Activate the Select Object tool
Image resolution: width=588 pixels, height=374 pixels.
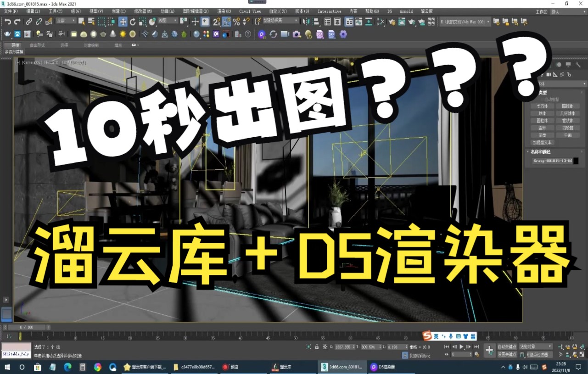coord(81,21)
